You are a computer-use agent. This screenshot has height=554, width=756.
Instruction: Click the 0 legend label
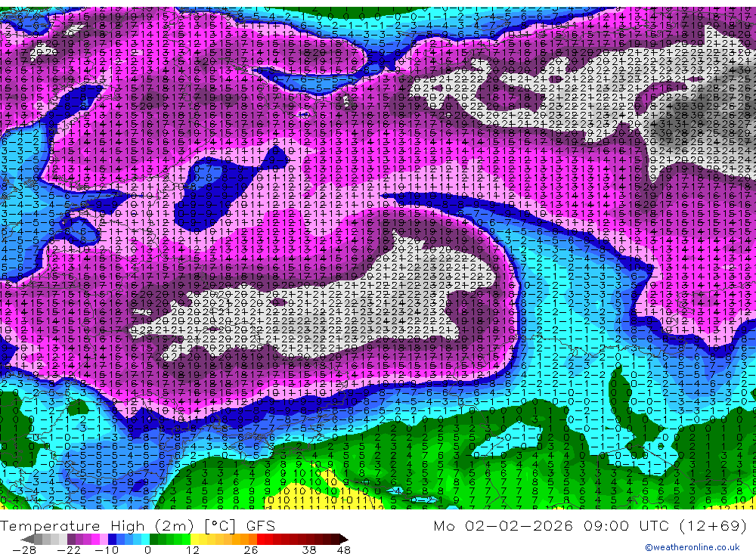[147, 549]
